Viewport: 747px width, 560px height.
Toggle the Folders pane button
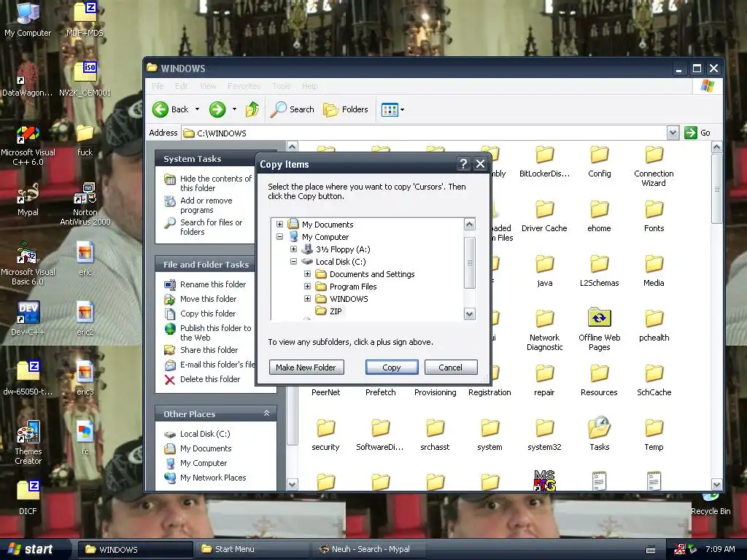[x=345, y=109]
